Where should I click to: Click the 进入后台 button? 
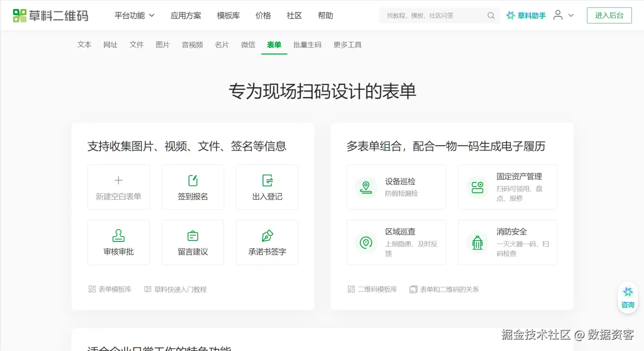coord(609,15)
